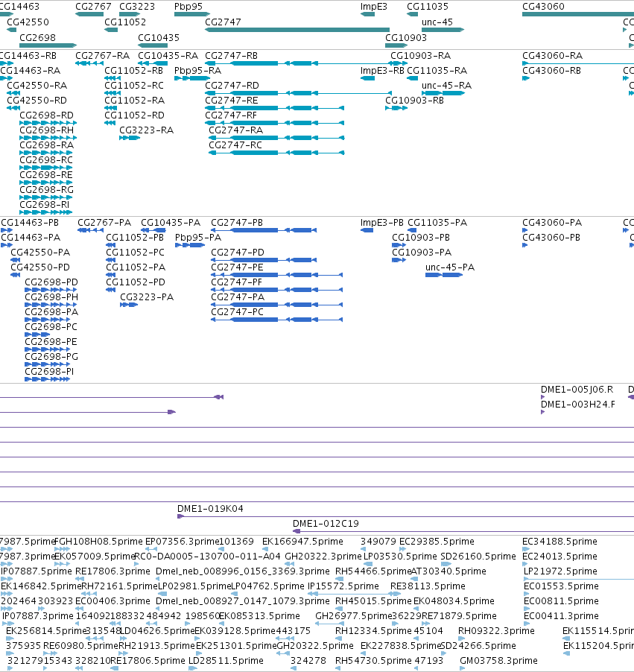The height and width of the screenshot is (672, 634).
Task: Select the CG10903 gene label
Action: pyautogui.click(x=406, y=38)
